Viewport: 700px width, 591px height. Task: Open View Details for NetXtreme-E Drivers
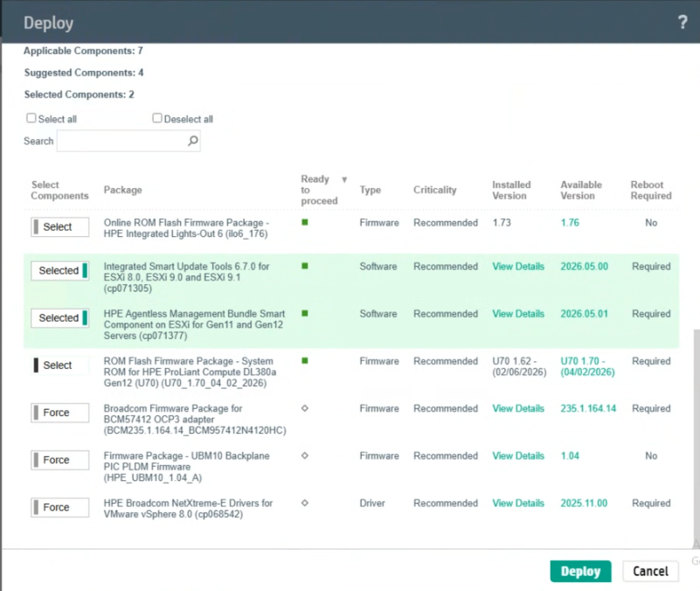[x=518, y=503]
